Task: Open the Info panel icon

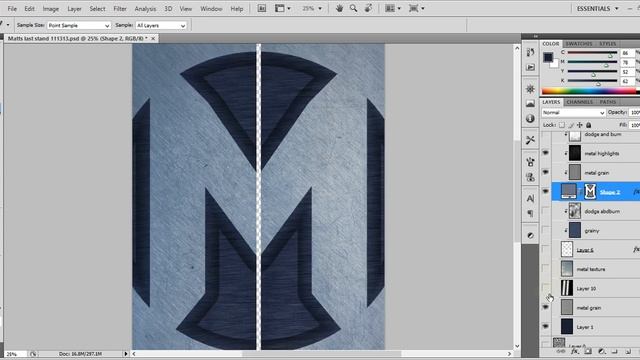Action: click(530, 118)
